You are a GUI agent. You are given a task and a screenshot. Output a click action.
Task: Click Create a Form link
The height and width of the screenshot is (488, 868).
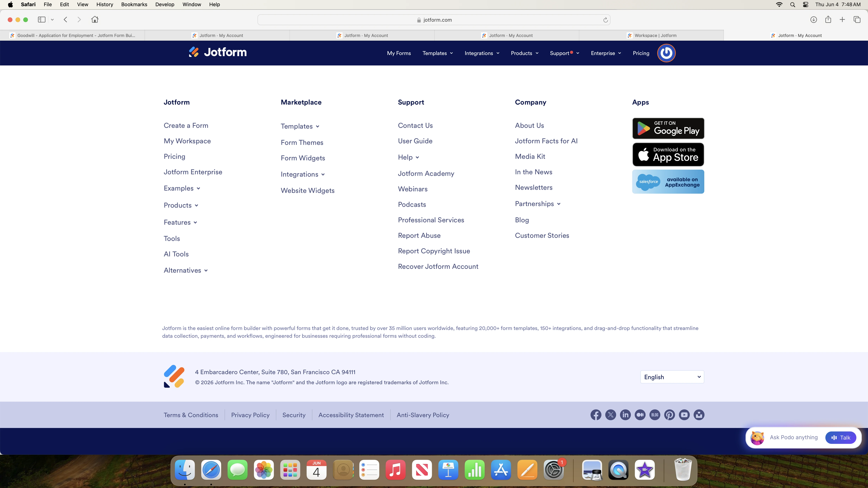click(x=186, y=126)
